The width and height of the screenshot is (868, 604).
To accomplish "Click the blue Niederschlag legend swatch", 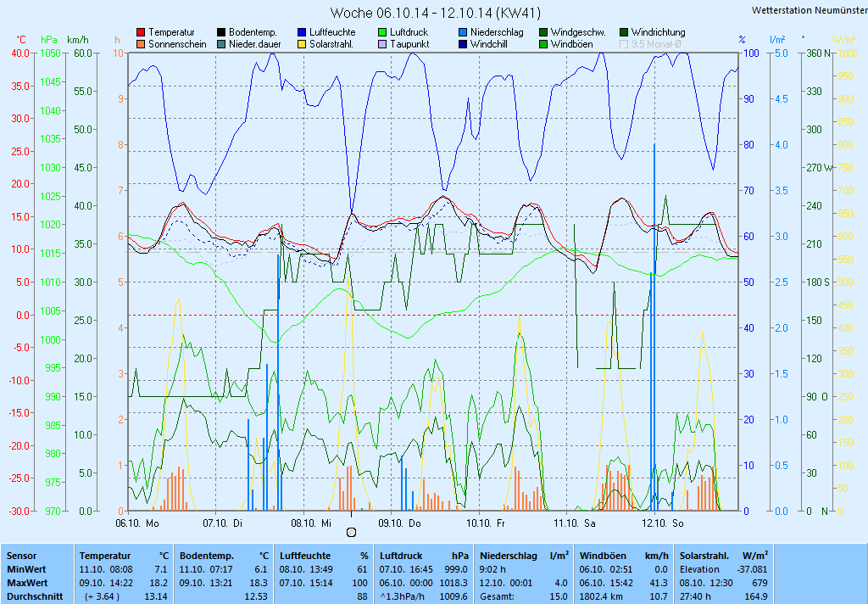I will [x=463, y=33].
